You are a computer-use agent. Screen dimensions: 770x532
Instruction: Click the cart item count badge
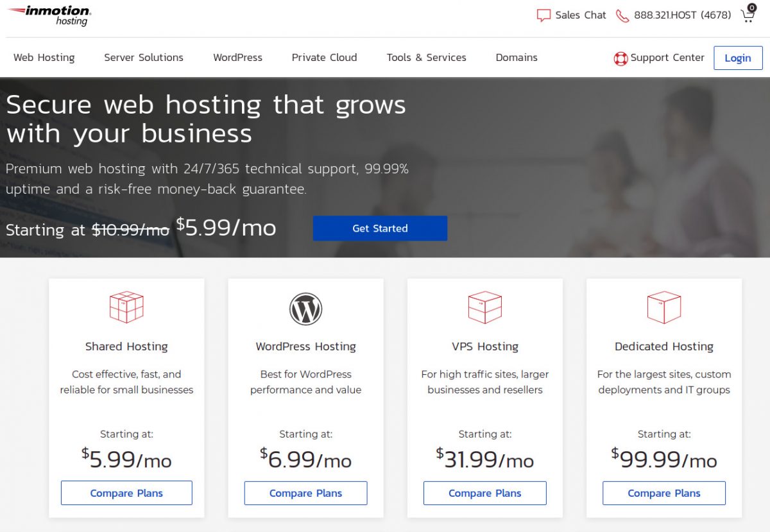point(752,6)
